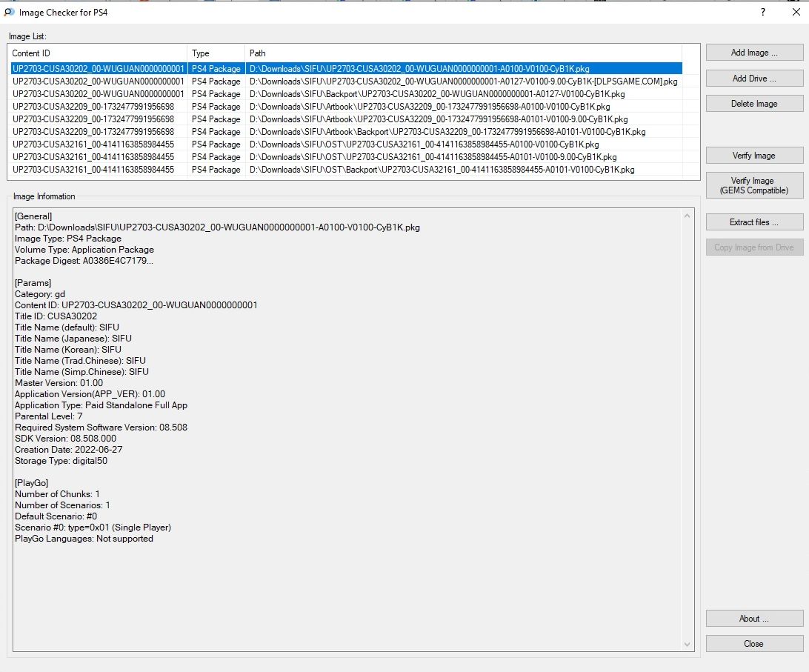Run Verify Image GEMS Compatible
The height and width of the screenshot is (672, 809).
point(753,185)
